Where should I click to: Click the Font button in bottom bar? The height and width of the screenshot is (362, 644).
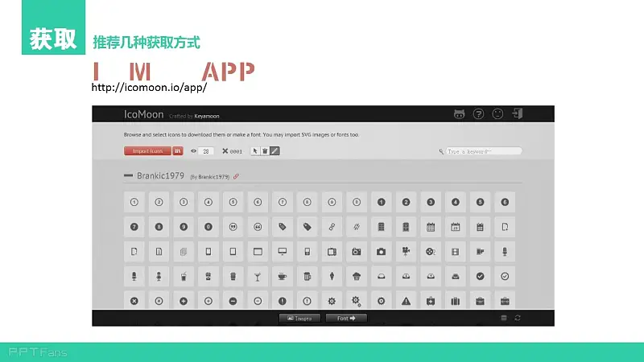(346, 318)
